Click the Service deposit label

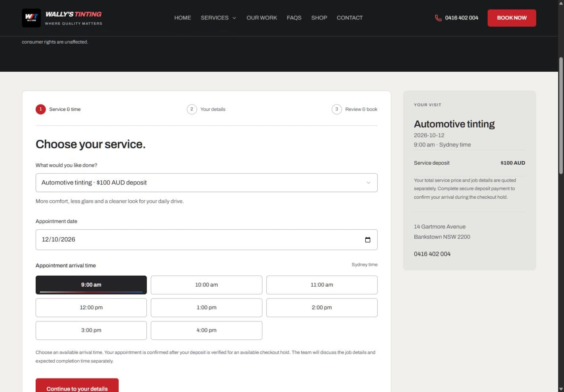click(x=432, y=163)
